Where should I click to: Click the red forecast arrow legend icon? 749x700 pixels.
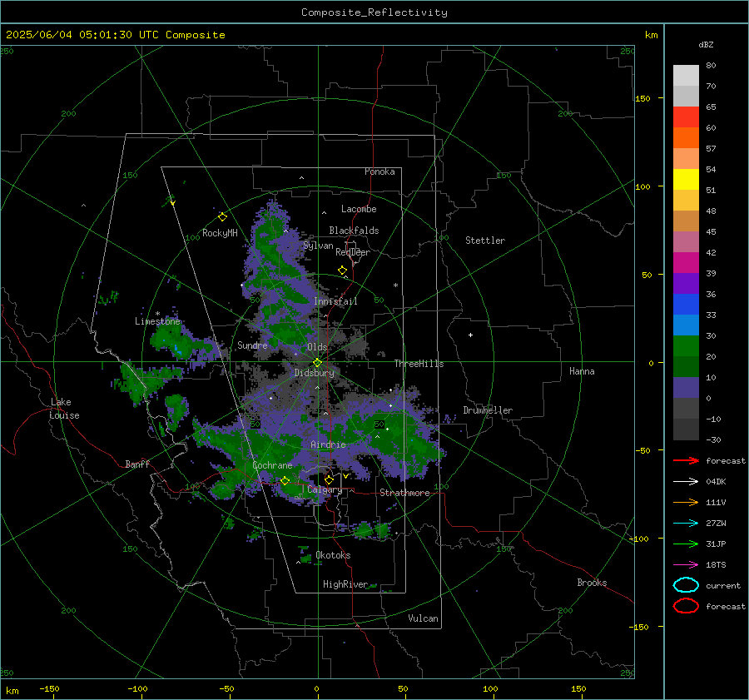pyautogui.click(x=686, y=460)
